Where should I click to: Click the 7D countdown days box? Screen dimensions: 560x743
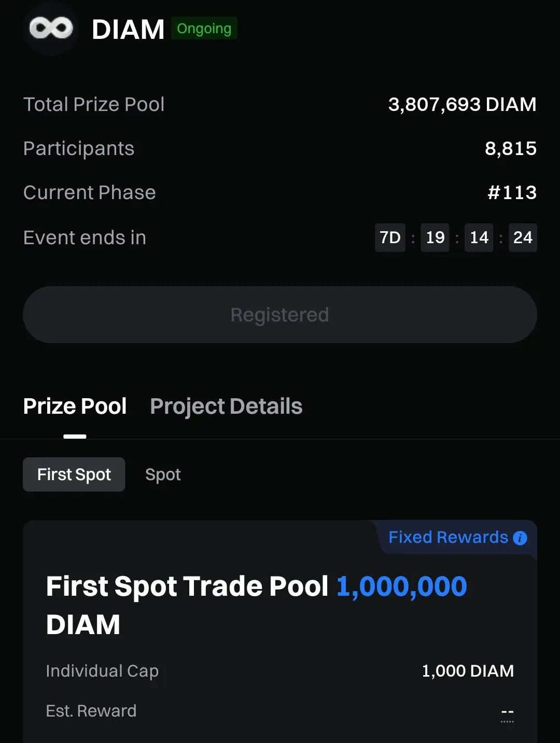tap(390, 237)
